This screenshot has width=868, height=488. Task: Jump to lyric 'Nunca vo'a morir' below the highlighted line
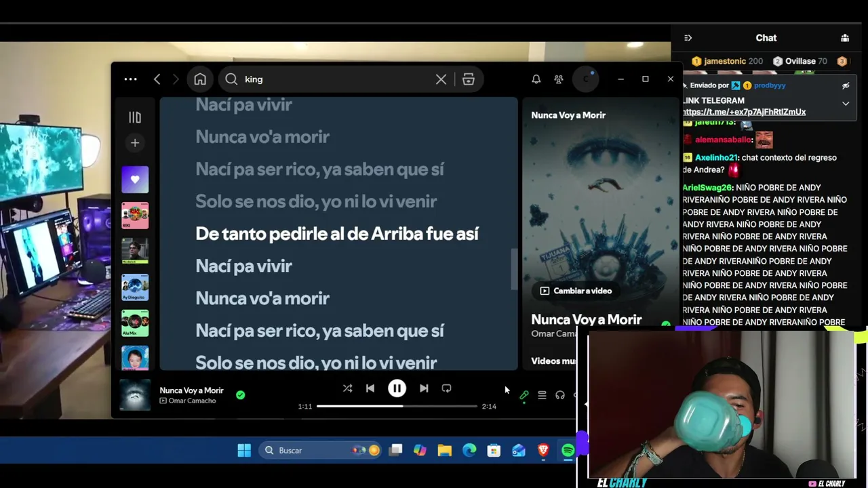262,298
